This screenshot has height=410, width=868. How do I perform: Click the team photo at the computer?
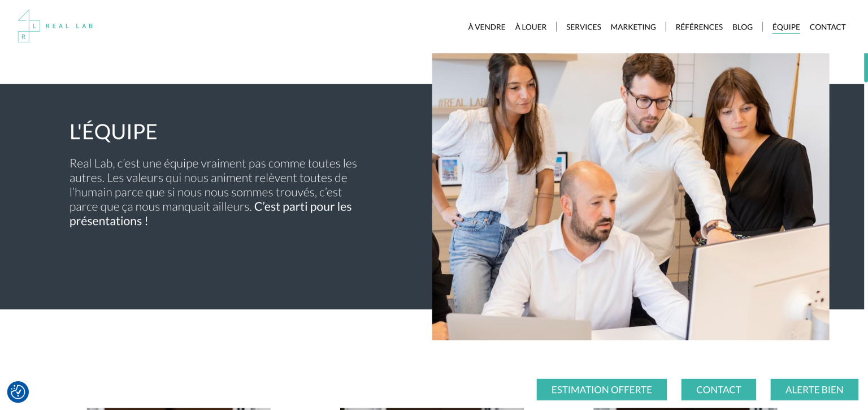tap(631, 197)
